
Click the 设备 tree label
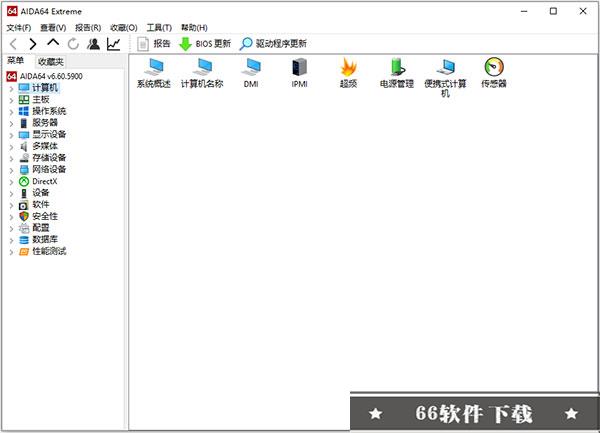coord(41,192)
